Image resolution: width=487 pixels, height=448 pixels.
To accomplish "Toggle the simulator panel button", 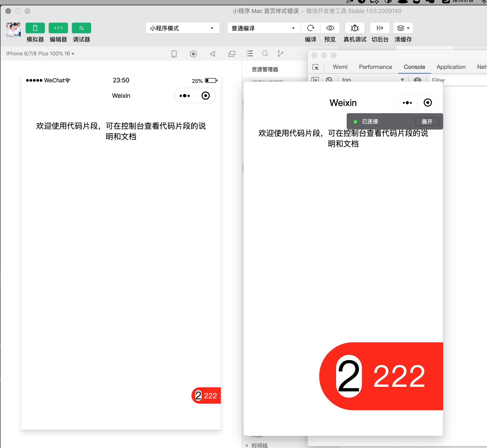I will (x=35, y=28).
